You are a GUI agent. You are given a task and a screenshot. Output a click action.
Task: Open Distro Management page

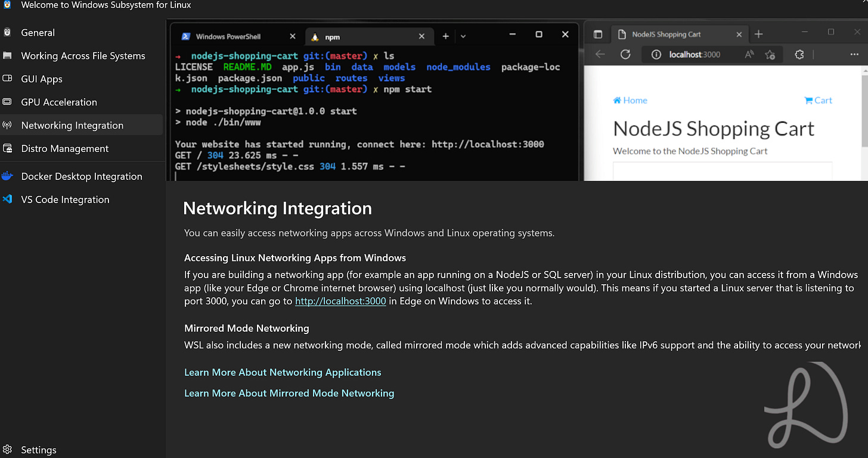81,148
